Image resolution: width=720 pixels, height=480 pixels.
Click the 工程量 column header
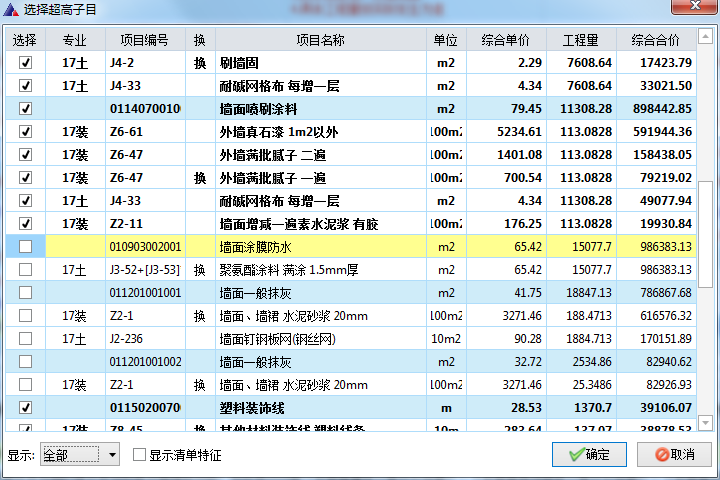[x=581, y=40]
